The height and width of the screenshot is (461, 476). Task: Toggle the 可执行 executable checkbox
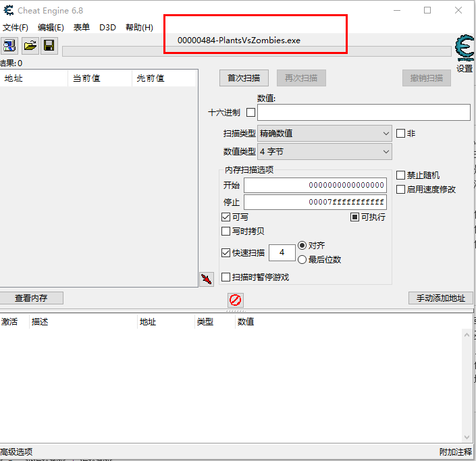[x=354, y=217]
